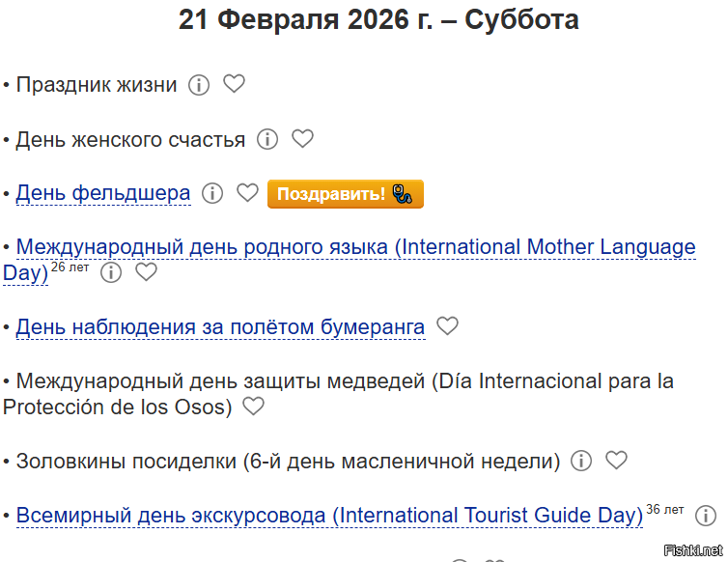Open the День фельдшера link
This screenshot has width=728, height=562.
click(x=103, y=193)
